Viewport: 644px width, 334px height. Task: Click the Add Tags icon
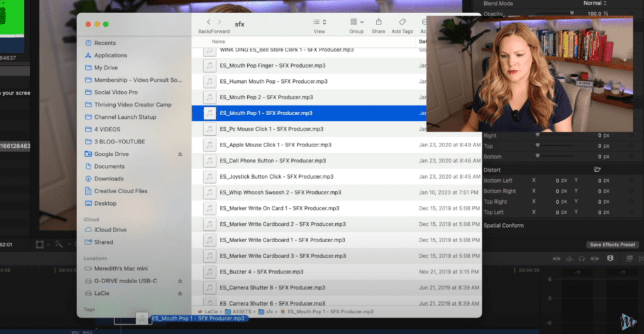click(402, 22)
